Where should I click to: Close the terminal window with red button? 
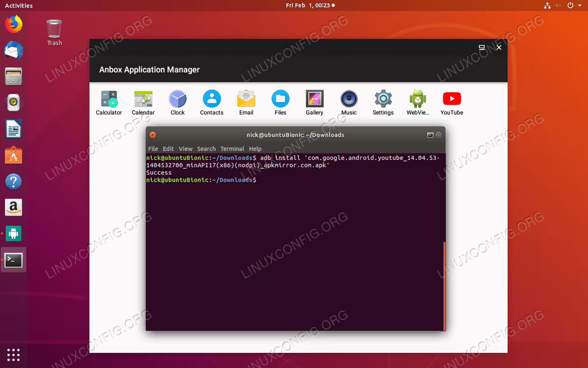[152, 135]
